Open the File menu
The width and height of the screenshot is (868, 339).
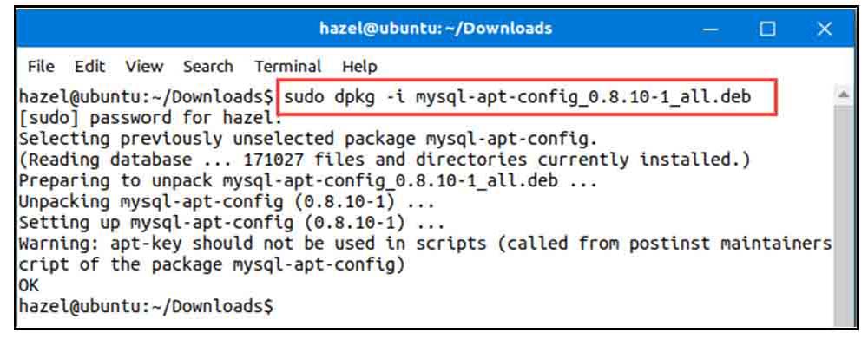[x=41, y=67]
